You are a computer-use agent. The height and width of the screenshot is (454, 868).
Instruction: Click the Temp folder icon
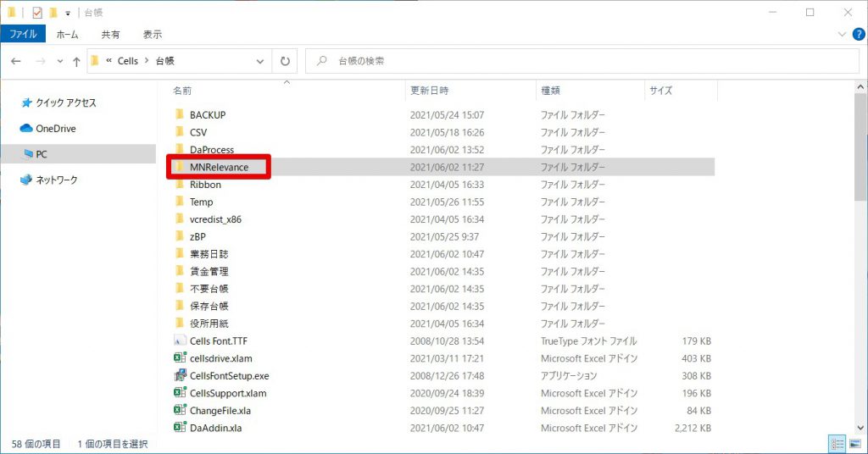(180, 202)
